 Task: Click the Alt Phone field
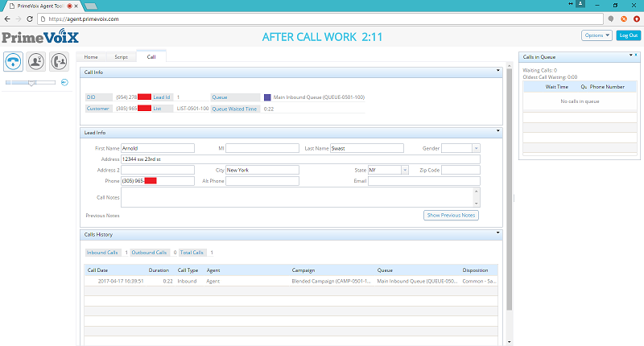(262, 181)
